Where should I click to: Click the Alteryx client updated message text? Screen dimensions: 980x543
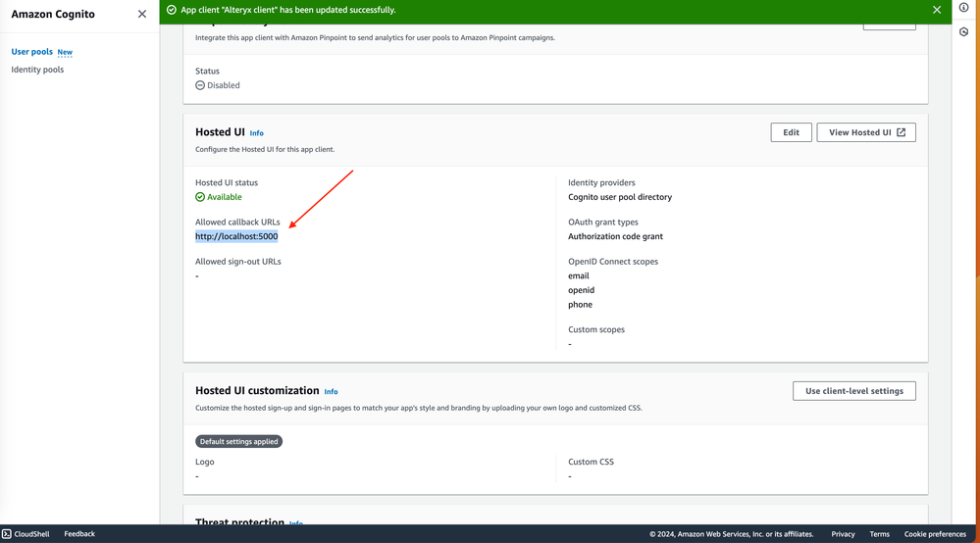(x=288, y=10)
